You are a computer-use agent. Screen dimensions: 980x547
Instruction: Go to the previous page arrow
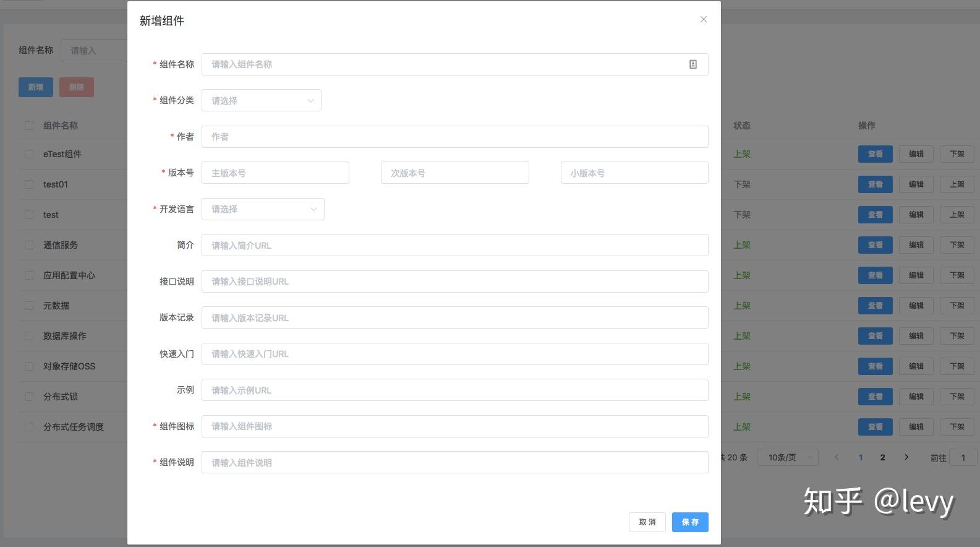(x=837, y=457)
